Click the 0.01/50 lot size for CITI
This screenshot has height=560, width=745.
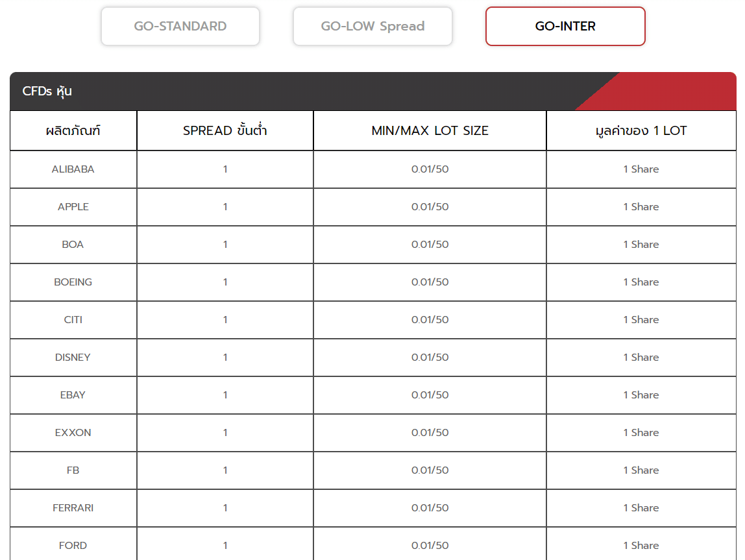click(x=430, y=320)
